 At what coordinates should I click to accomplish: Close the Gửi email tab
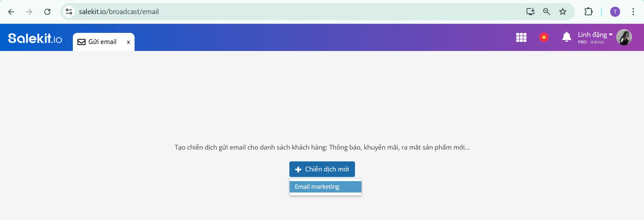(x=129, y=42)
